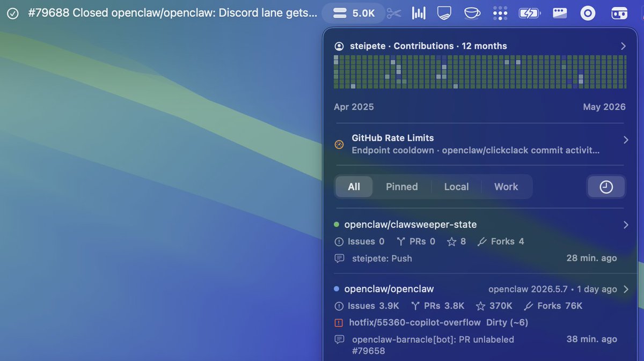This screenshot has height=361, width=644.
Task: Expand the openclaw/openclaw row chevron
Action: (x=625, y=289)
